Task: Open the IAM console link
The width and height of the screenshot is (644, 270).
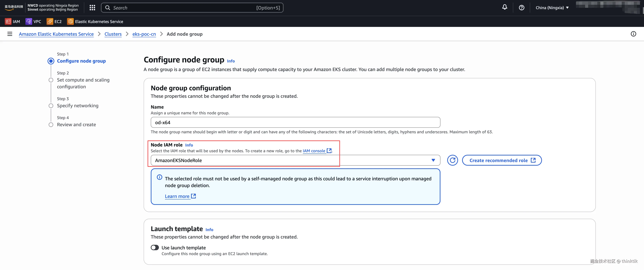Action: point(314,151)
